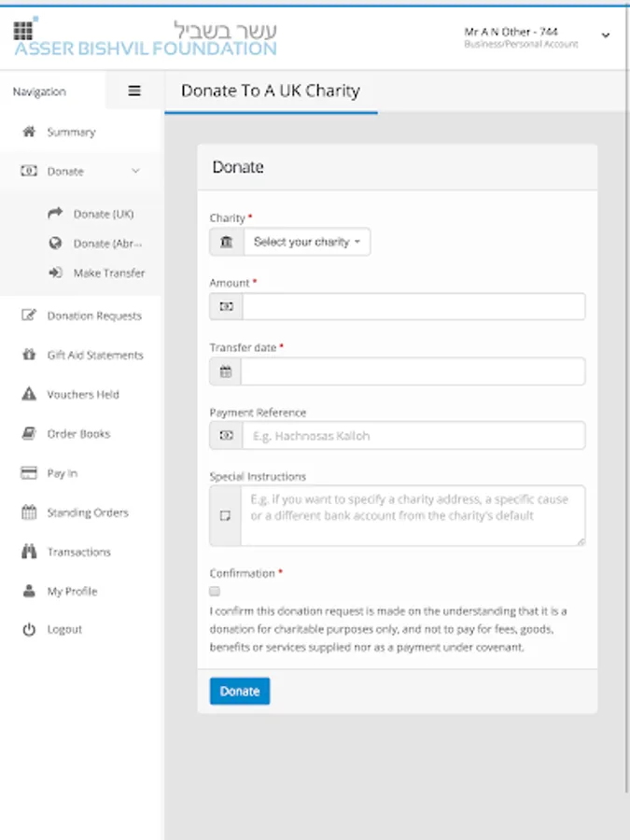Expand the account menu chevron
The image size is (630, 840).
(605, 35)
